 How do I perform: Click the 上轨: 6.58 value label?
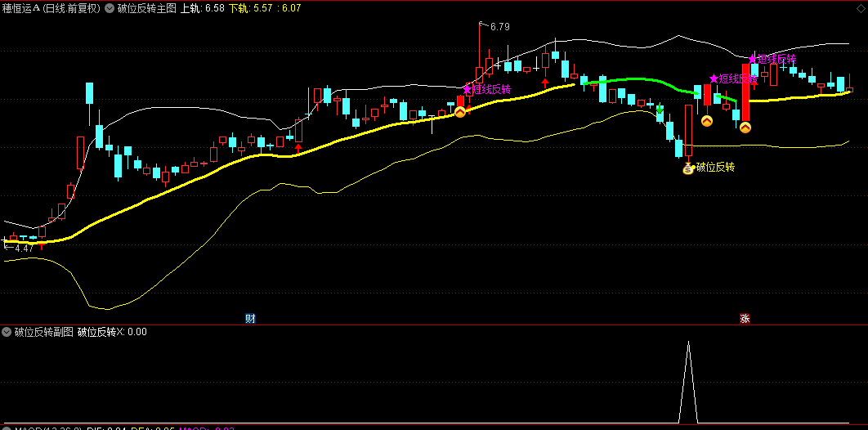204,8
